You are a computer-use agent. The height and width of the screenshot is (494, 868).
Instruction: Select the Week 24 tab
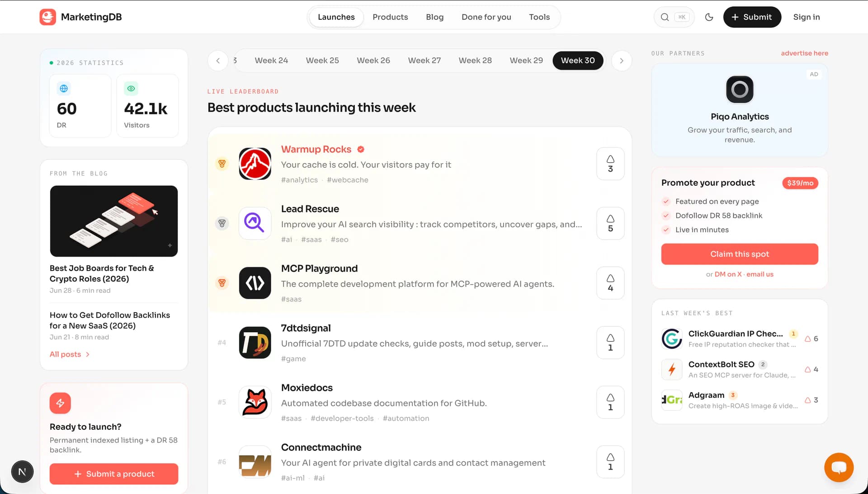271,61
